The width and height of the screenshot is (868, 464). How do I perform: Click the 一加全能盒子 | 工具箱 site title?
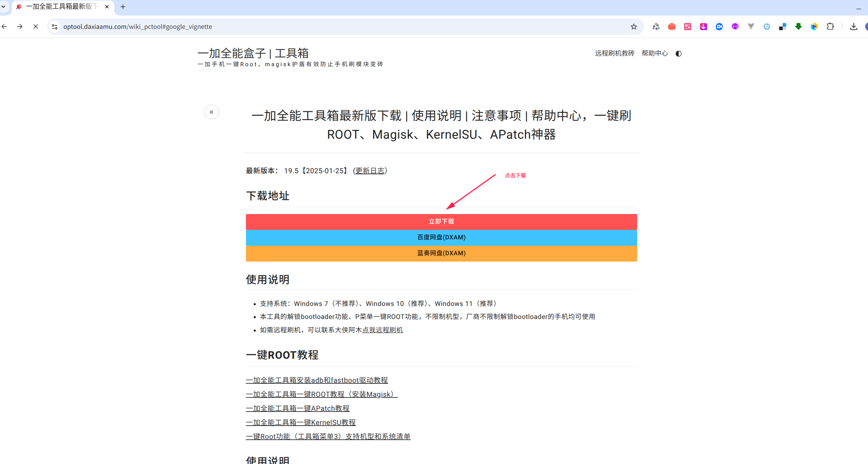(253, 53)
